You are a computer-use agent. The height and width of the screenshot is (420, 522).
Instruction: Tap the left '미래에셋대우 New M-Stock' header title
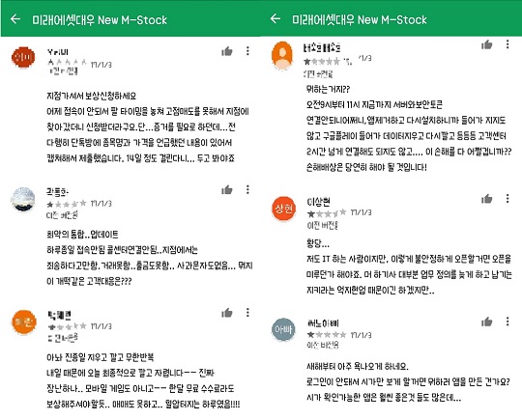pyautogui.click(x=100, y=20)
